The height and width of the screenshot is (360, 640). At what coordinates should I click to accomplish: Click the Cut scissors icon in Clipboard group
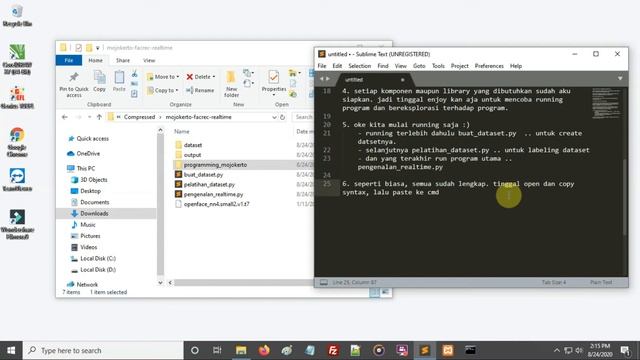pos(134,74)
